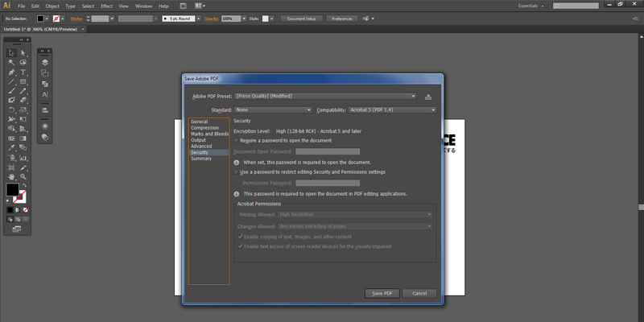
Task: Select the Shape Builder tool
Action: (11, 129)
